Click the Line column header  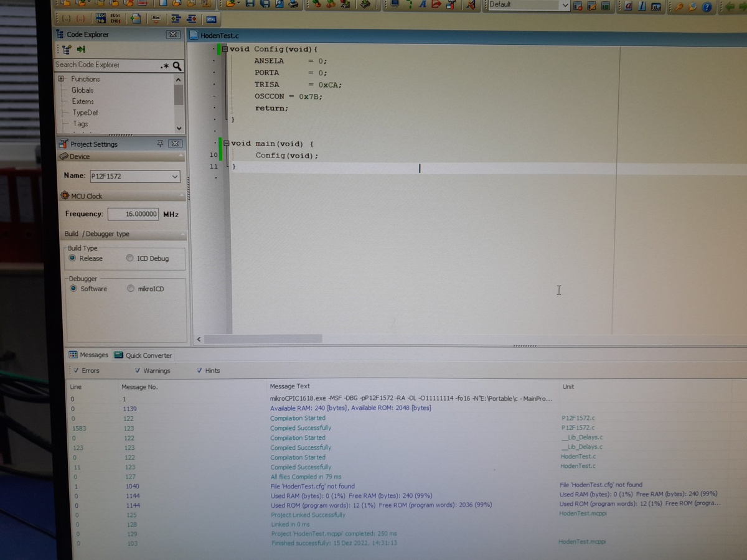point(75,387)
